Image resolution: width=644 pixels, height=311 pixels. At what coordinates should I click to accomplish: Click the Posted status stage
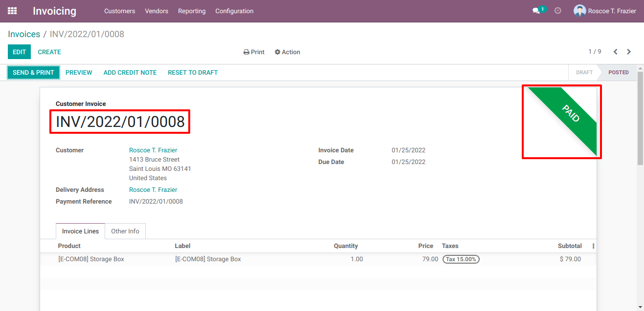tap(619, 72)
